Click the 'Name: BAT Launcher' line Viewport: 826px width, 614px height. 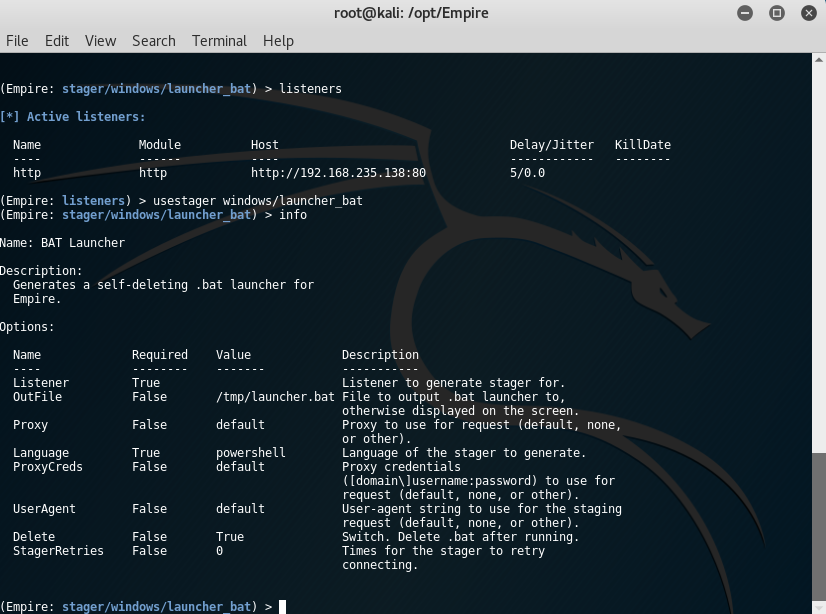click(63, 243)
